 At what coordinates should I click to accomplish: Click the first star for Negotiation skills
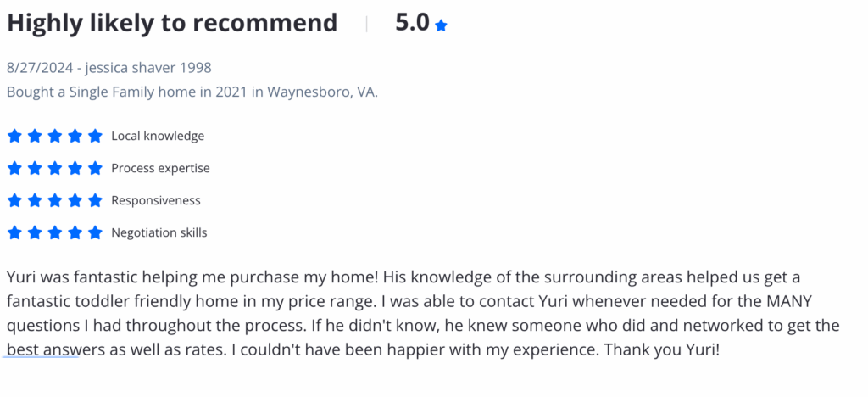click(x=14, y=232)
